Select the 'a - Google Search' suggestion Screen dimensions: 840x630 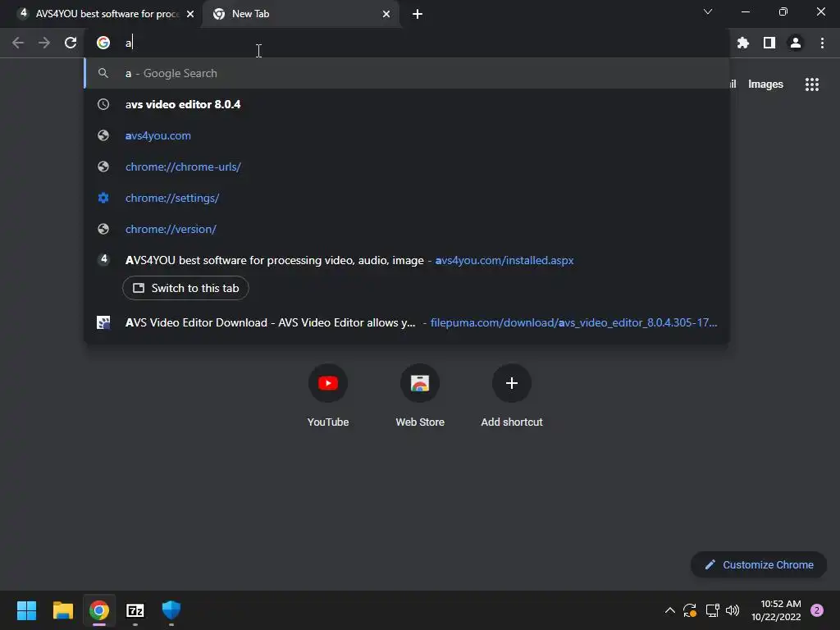click(x=407, y=73)
